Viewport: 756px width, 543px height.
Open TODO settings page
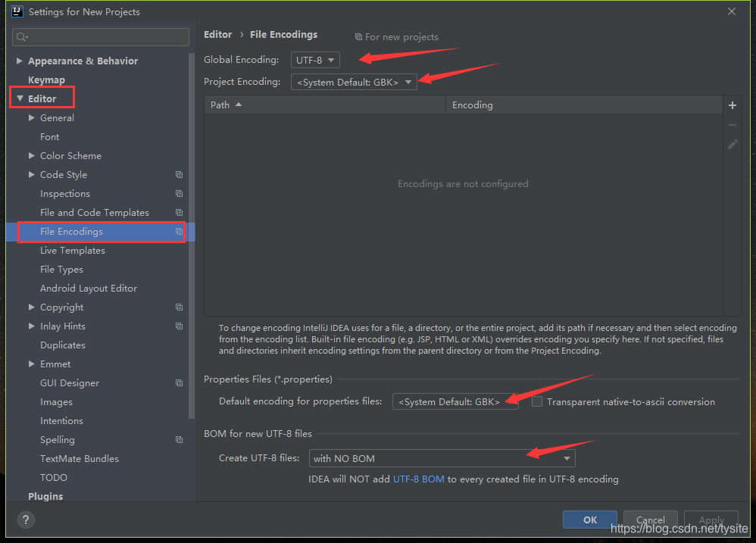click(54, 477)
